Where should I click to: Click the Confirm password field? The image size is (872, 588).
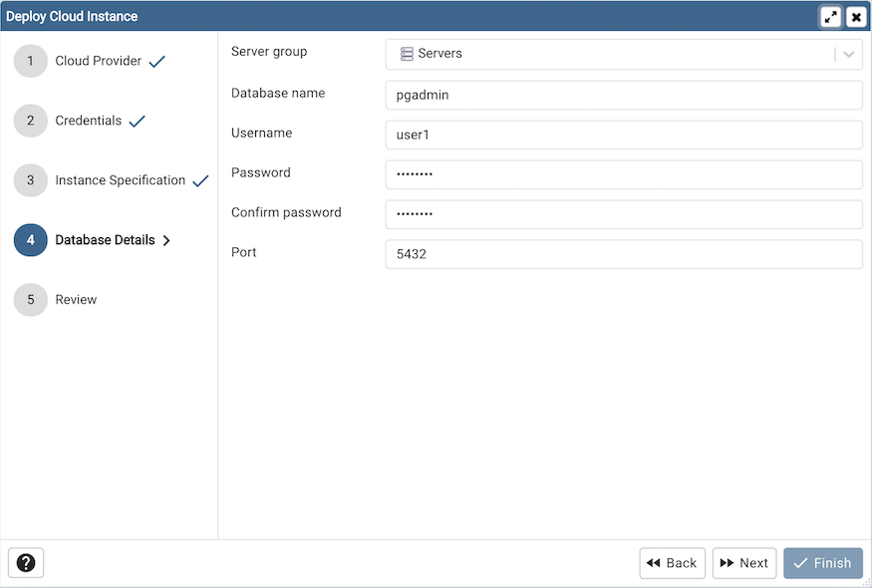pyautogui.click(x=624, y=214)
